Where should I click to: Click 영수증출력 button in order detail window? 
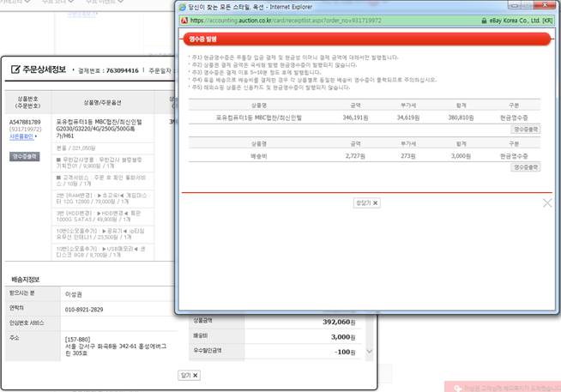(25, 157)
